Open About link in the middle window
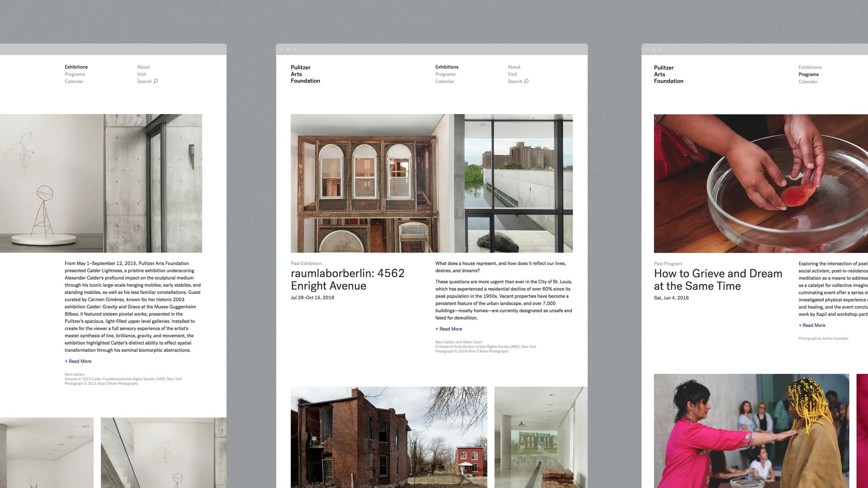This screenshot has width=868, height=488. [x=514, y=67]
